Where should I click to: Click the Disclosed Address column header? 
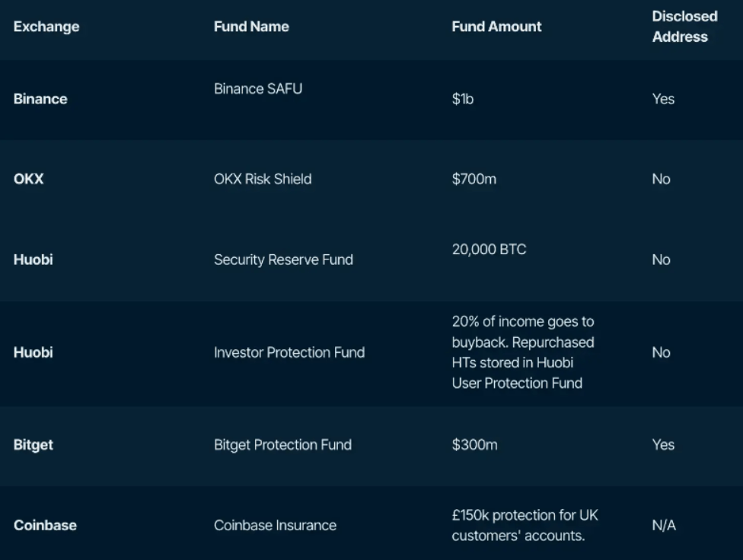[684, 27]
